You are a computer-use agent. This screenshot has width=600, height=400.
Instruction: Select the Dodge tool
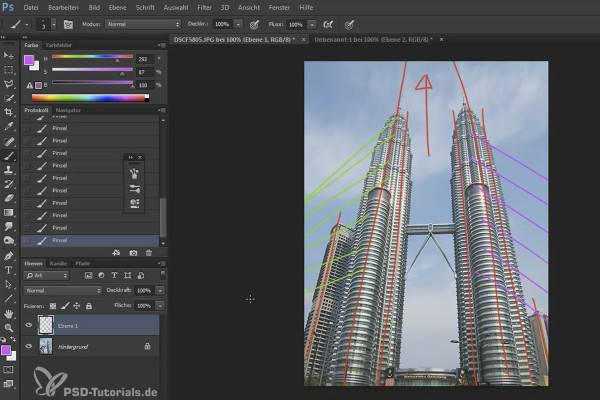pos(8,241)
